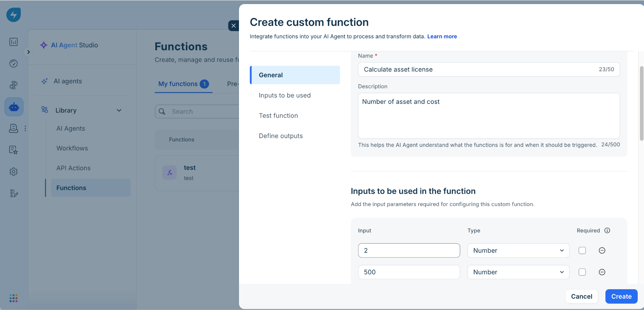Click the Required info icon
This screenshot has height=310, width=644.
pyautogui.click(x=607, y=230)
